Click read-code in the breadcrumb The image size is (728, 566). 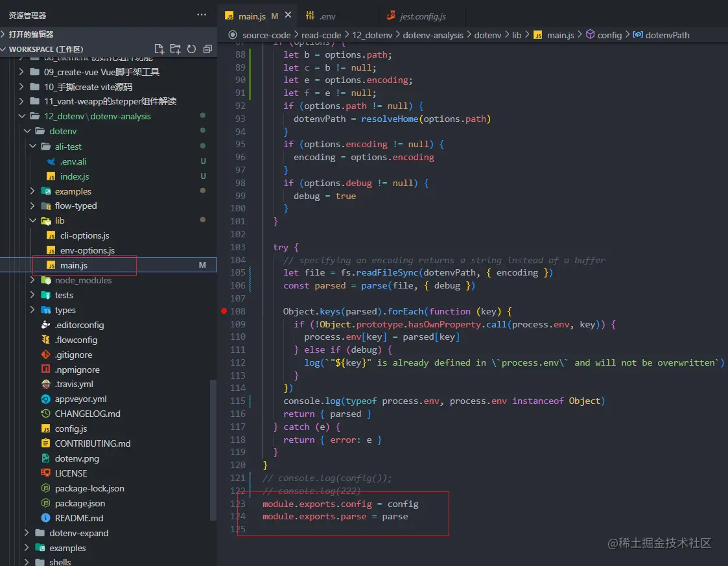tap(321, 35)
